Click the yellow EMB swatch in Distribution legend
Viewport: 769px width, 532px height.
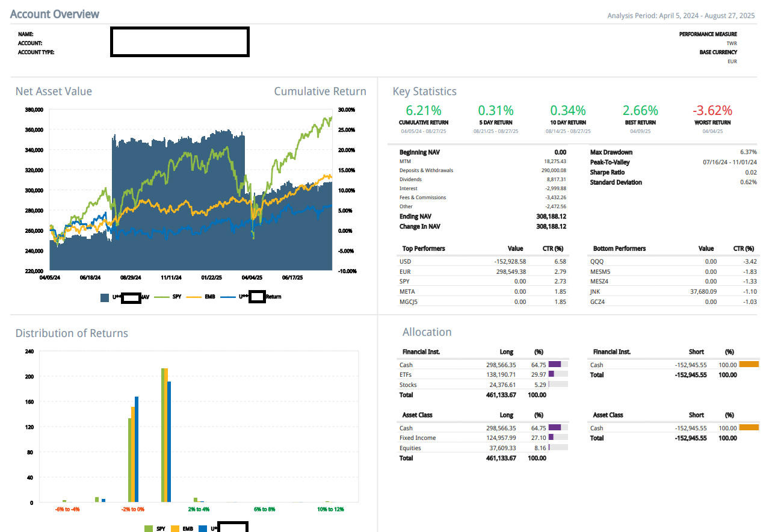[x=176, y=528]
